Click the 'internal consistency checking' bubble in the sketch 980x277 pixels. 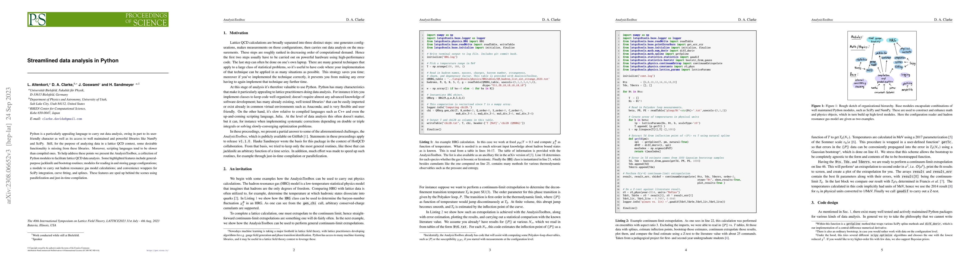(860, 84)
